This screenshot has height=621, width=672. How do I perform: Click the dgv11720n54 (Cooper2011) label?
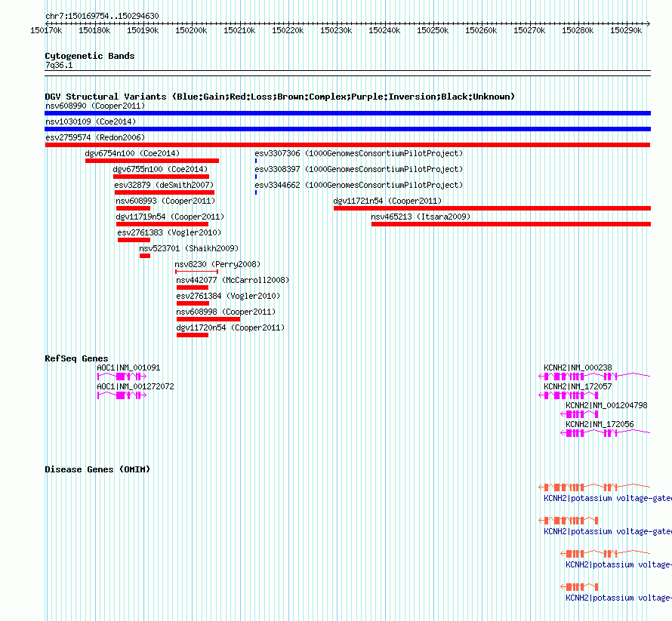[x=230, y=327]
